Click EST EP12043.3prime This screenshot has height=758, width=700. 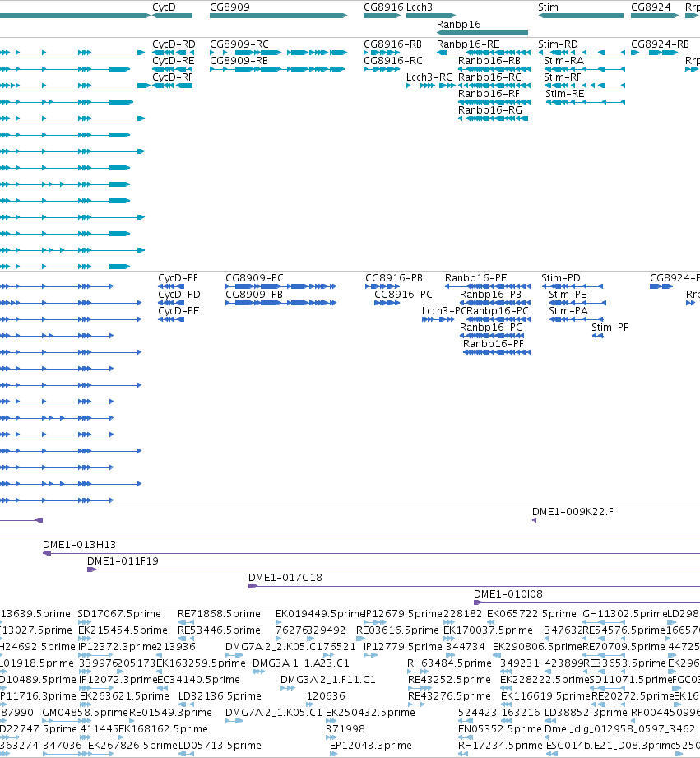(x=333, y=754)
